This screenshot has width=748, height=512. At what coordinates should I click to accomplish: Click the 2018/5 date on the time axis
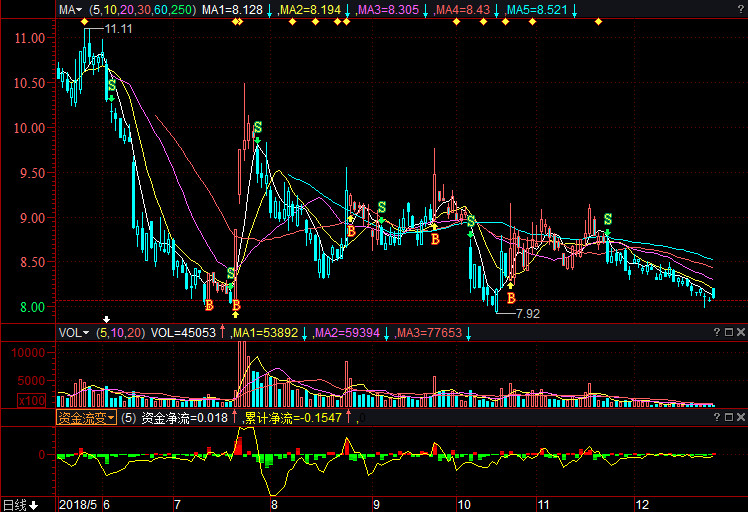coord(78,505)
